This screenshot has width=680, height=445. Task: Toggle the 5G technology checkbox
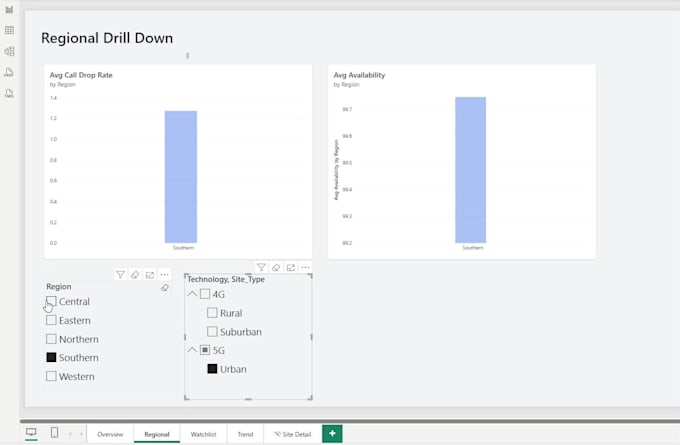click(x=205, y=350)
